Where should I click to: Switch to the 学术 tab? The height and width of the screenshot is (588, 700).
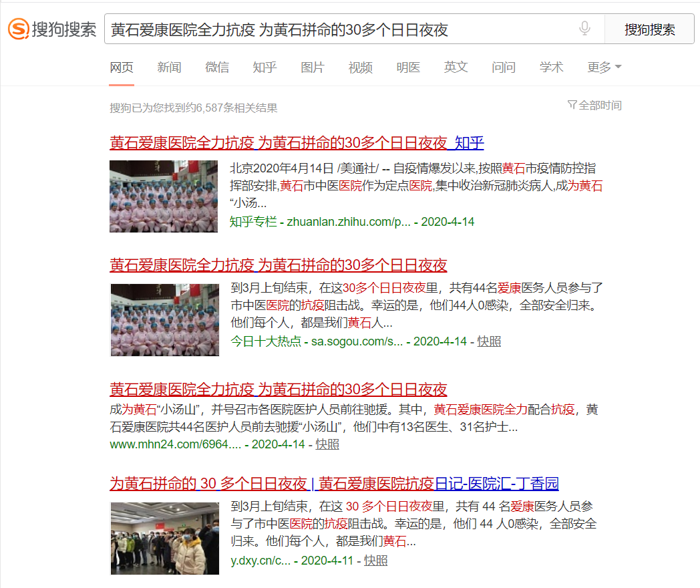[551, 67]
